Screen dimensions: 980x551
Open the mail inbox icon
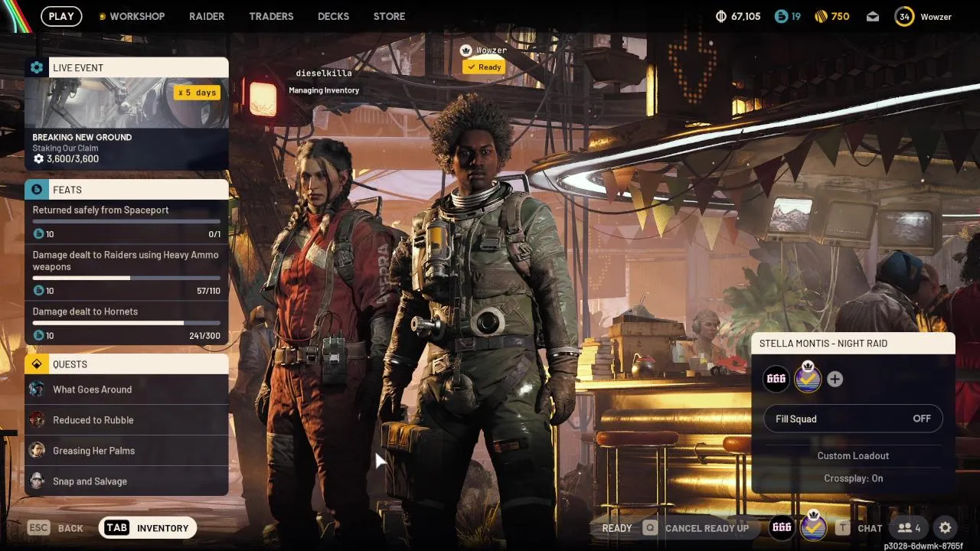(873, 16)
